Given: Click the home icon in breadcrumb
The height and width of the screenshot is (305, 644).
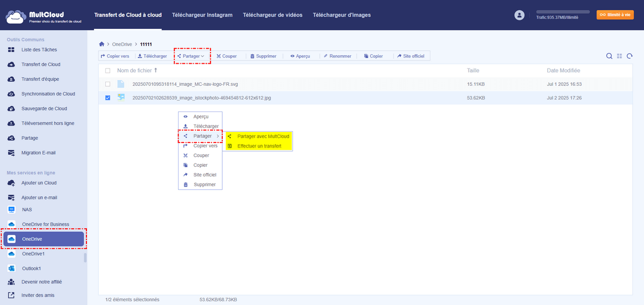Looking at the screenshot, I should pos(102,44).
